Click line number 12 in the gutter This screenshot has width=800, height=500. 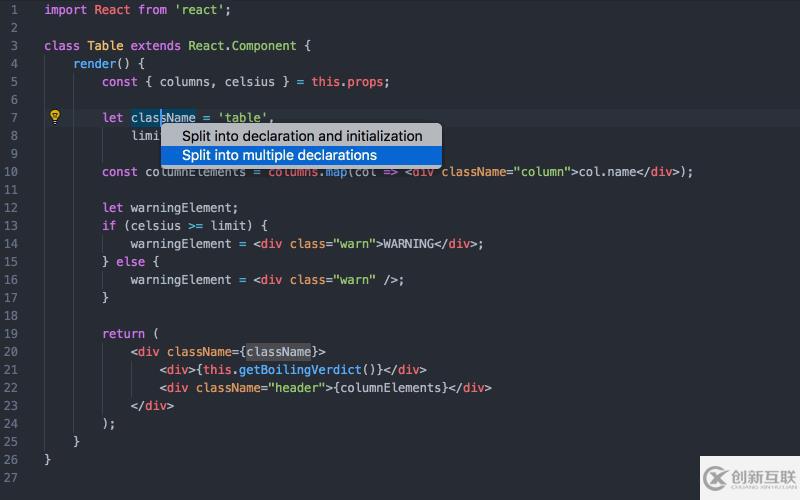tap(11, 208)
